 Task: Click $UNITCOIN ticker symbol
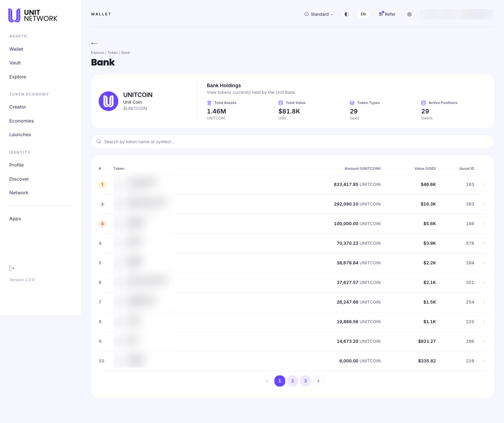pyautogui.click(x=135, y=109)
